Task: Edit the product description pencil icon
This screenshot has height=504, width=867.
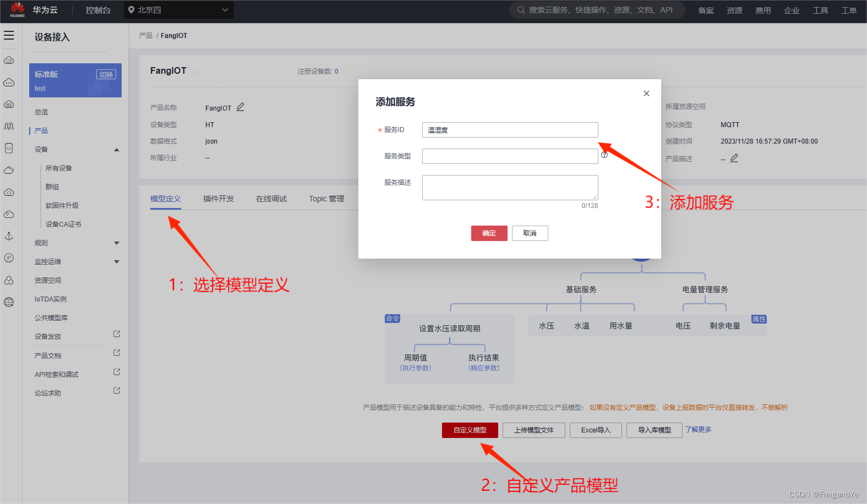Action: pos(734,158)
